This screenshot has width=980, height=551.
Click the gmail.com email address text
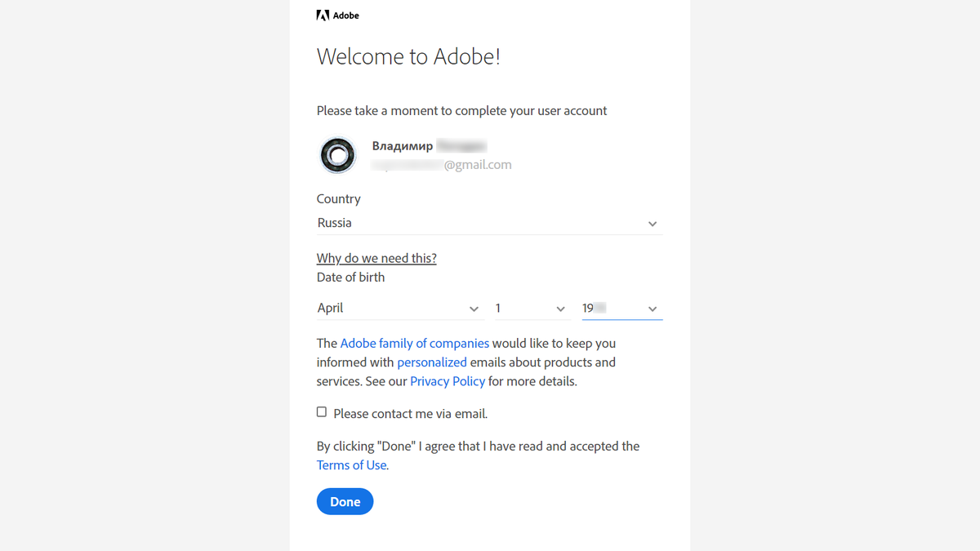pos(478,165)
